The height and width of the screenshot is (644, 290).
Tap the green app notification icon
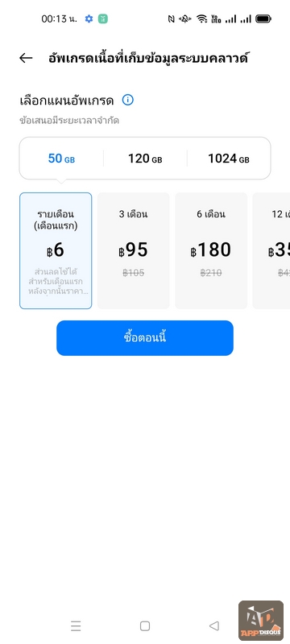[x=102, y=19]
